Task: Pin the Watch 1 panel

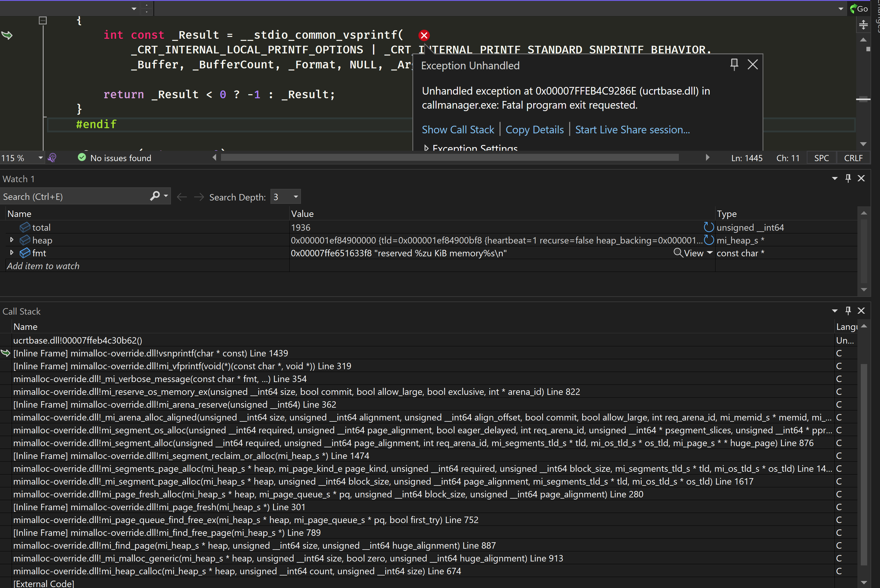Action: pyautogui.click(x=848, y=178)
